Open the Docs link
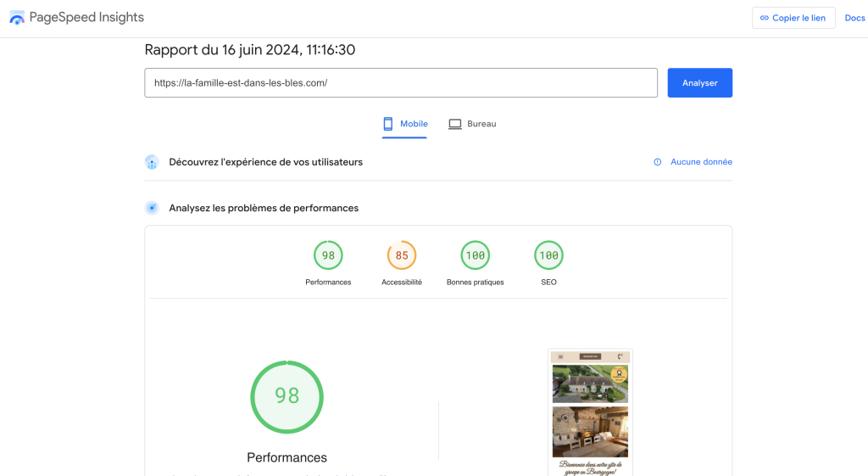 pos(854,18)
